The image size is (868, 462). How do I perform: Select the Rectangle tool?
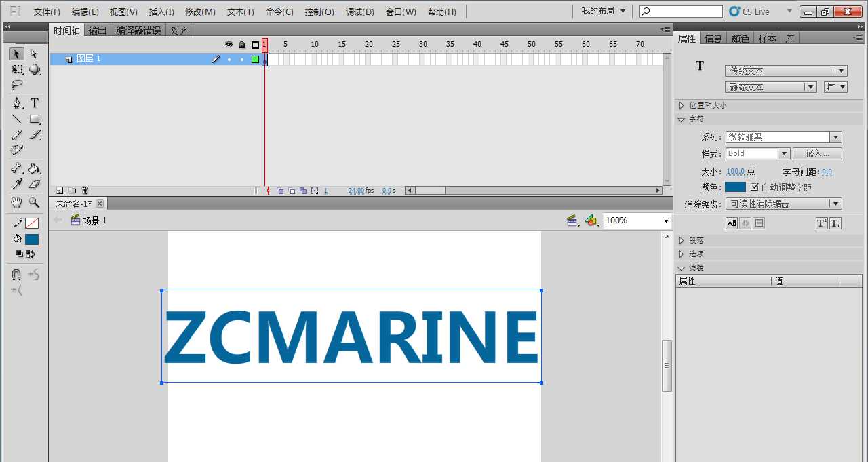[x=35, y=119]
